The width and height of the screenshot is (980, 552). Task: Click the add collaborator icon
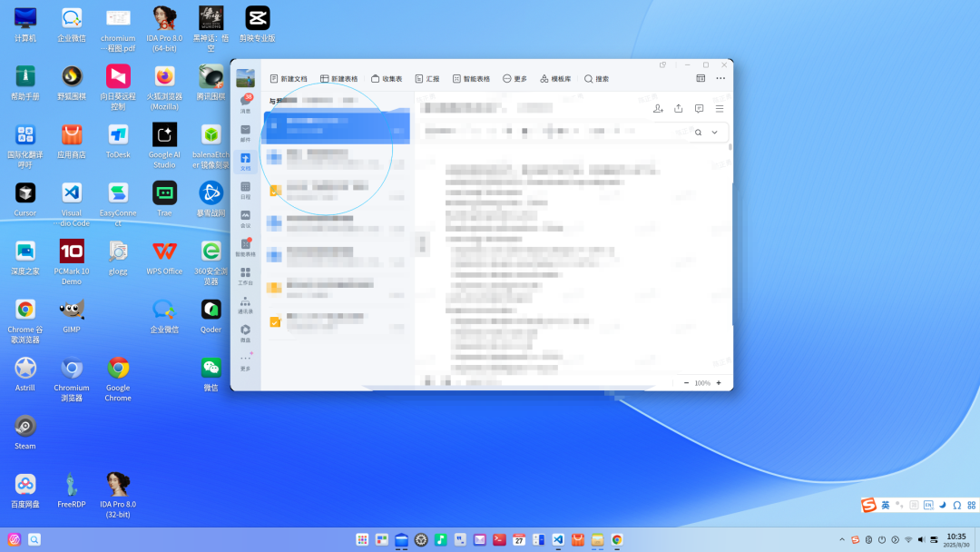pos(658,108)
